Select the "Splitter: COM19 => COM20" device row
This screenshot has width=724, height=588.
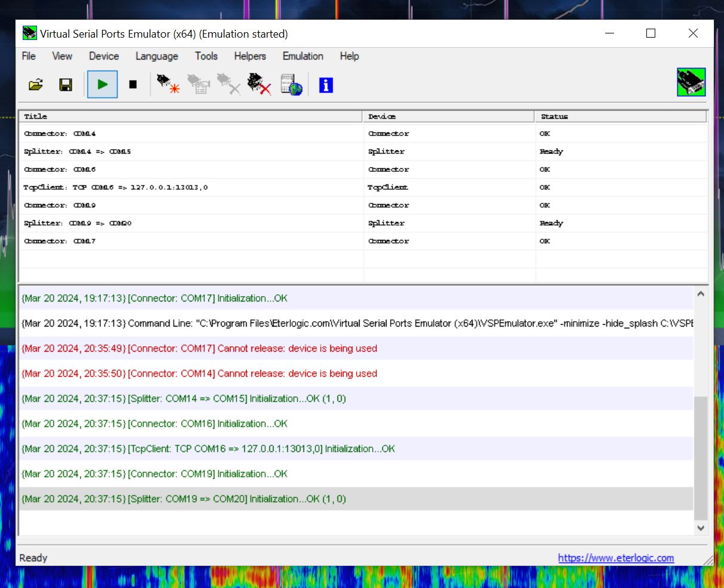coord(363,223)
